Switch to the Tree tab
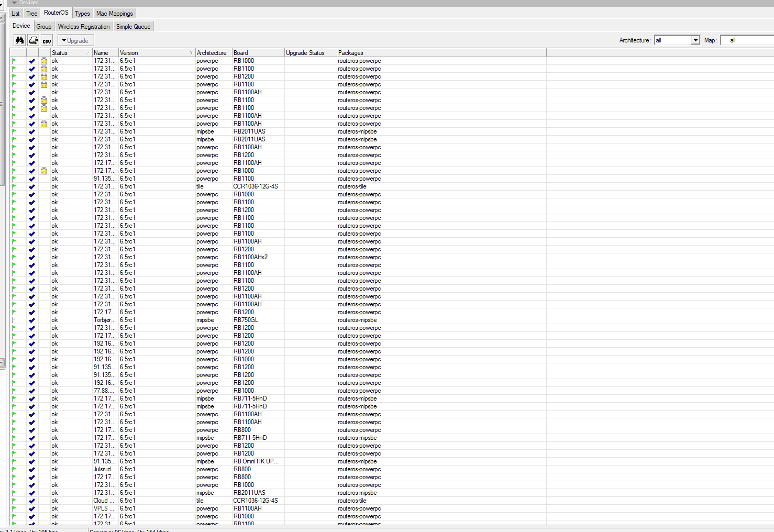Viewport: 774px width, 532px height. point(32,14)
